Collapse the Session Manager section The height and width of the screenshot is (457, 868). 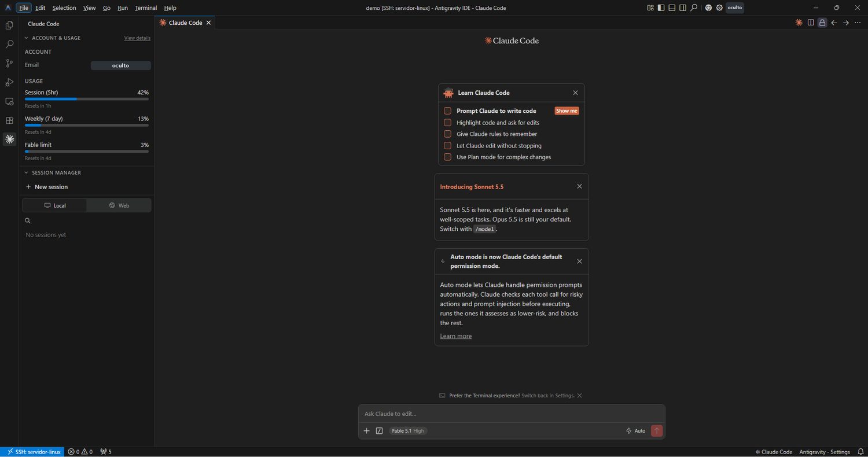pyautogui.click(x=53, y=172)
